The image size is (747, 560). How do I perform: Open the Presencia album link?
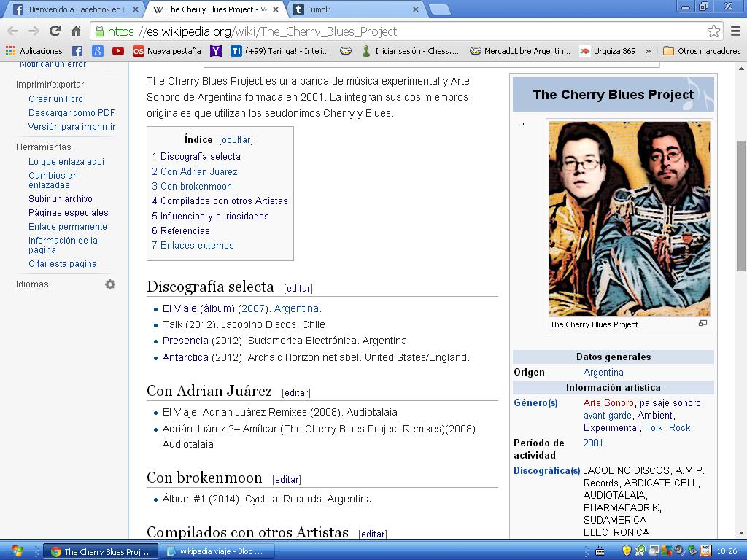185,341
